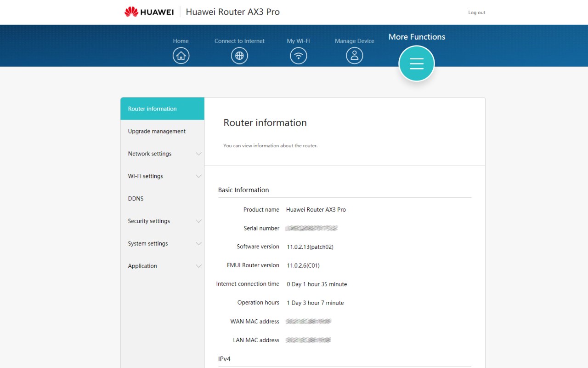Screen dimensions: 588x368
Task: Select the My Wi-Fi signal icon
Action: click(x=299, y=56)
